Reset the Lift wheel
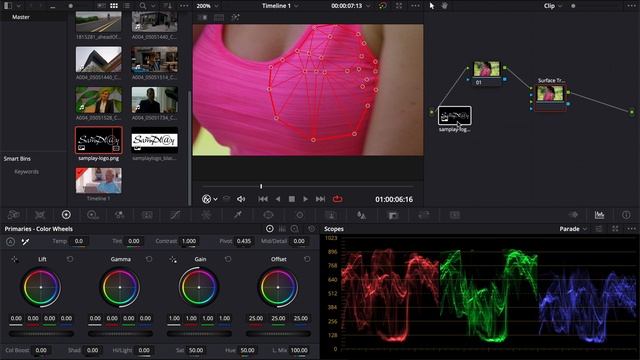 [70, 259]
